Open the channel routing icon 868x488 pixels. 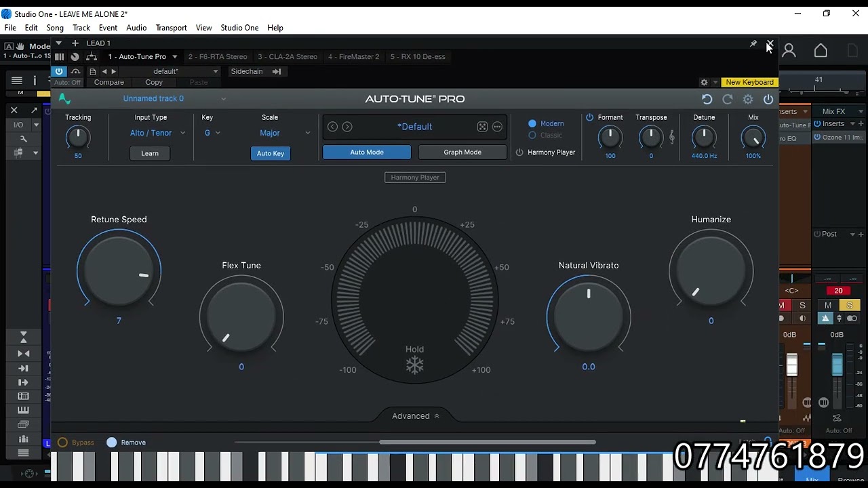[x=91, y=57]
